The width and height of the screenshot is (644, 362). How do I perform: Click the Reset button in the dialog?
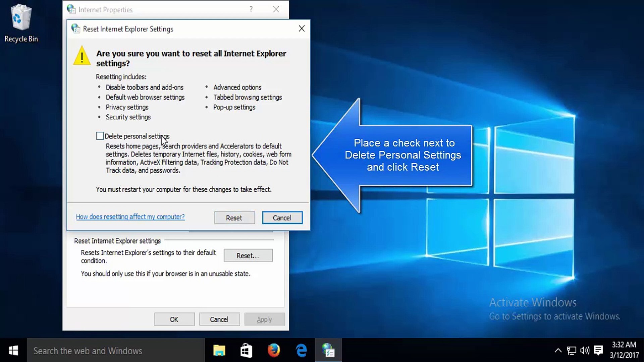234,218
